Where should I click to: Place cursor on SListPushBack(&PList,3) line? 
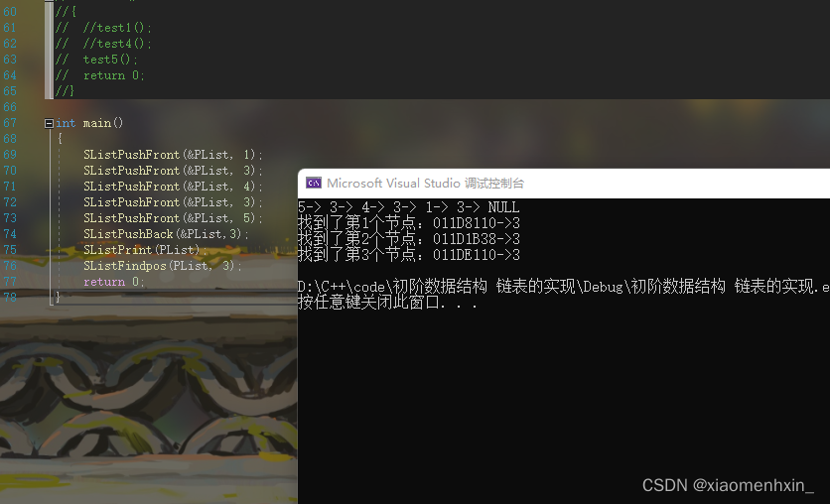(x=166, y=234)
